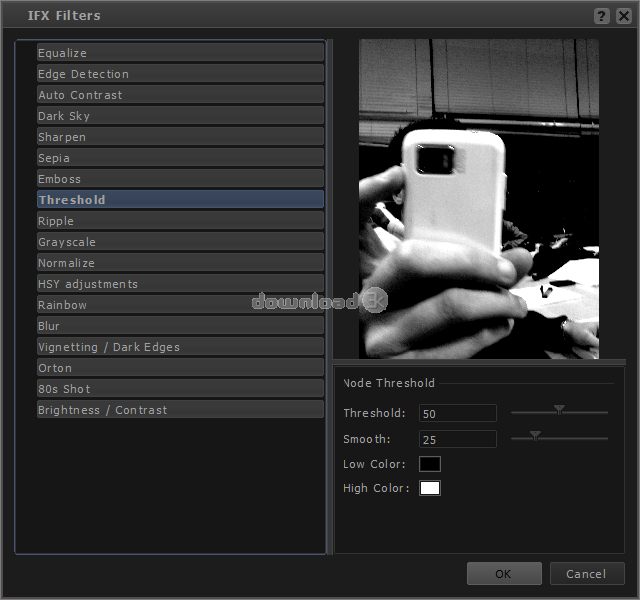Image resolution: width=640 pixels, height=600 pixels.
Task: Select the Emboss filter
Action: [x=180, y=179]
